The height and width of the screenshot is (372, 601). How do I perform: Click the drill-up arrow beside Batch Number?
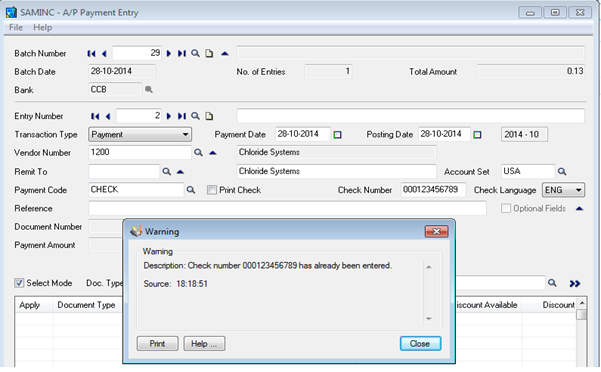[225, 54]
